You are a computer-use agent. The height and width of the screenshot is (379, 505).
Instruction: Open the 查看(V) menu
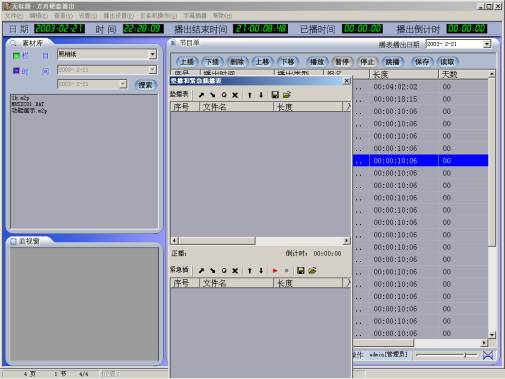63,16
